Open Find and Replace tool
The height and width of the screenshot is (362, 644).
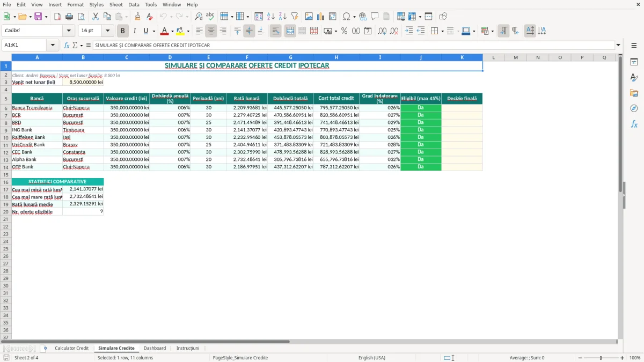pos(199,17)
